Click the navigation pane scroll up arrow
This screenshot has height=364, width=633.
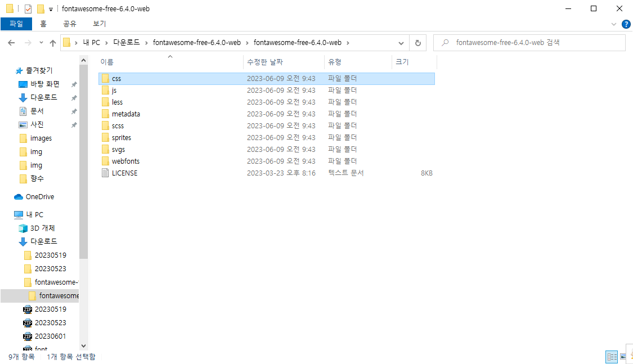pyautogui.click(x=84, y=61)
